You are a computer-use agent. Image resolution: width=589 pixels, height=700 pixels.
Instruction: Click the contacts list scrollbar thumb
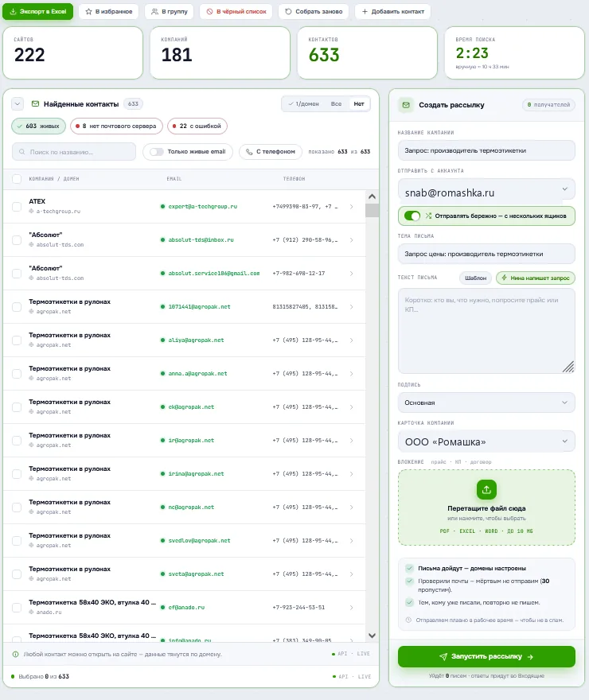coord(372,210)
